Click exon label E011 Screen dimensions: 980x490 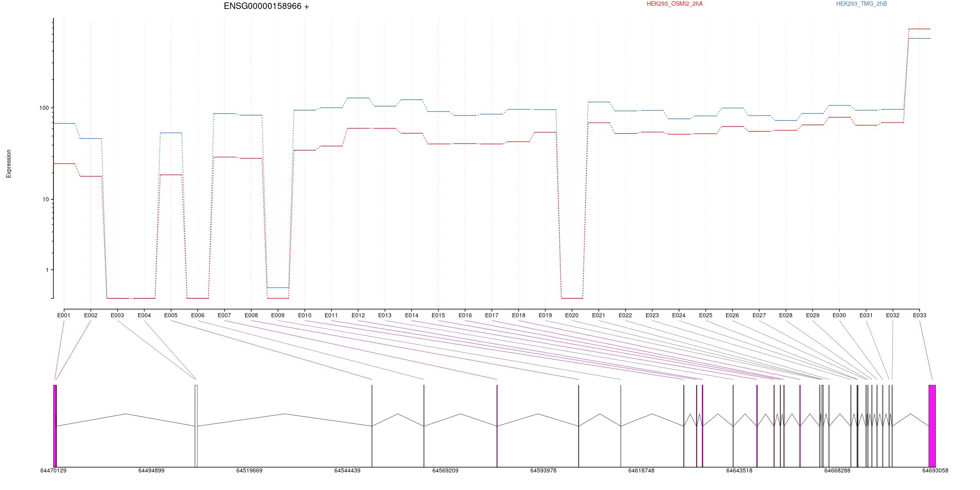[x=331, y=315]
